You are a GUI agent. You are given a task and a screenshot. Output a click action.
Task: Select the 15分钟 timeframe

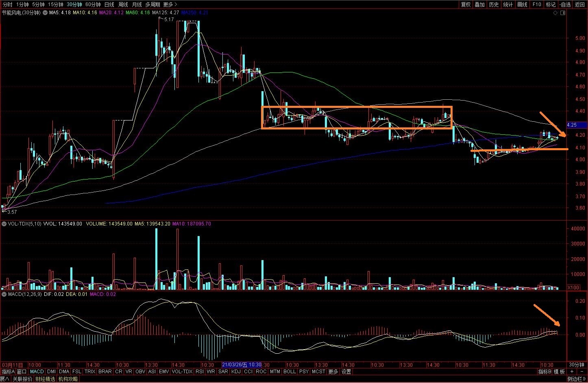point(55,4)
